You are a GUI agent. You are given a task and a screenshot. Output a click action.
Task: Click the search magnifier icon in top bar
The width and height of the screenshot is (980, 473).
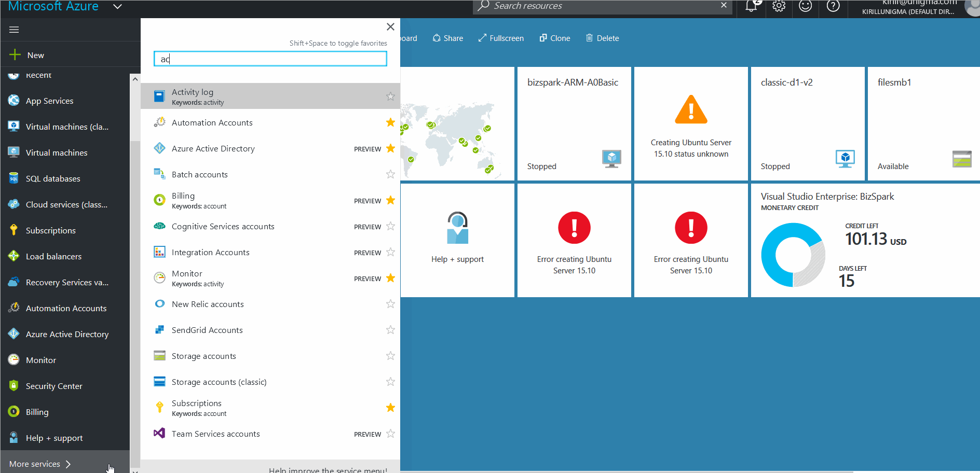[483, 6]
